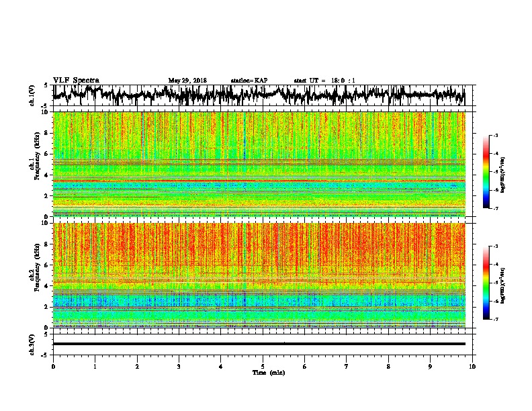
Task: Click the "ch.1(V)" waveform axis label
Action: point(32,95)
